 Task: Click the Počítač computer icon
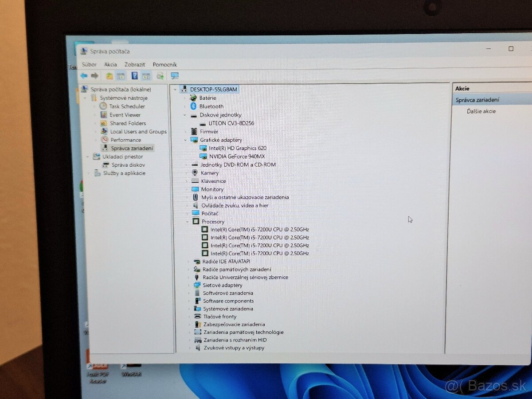[196, 213]
